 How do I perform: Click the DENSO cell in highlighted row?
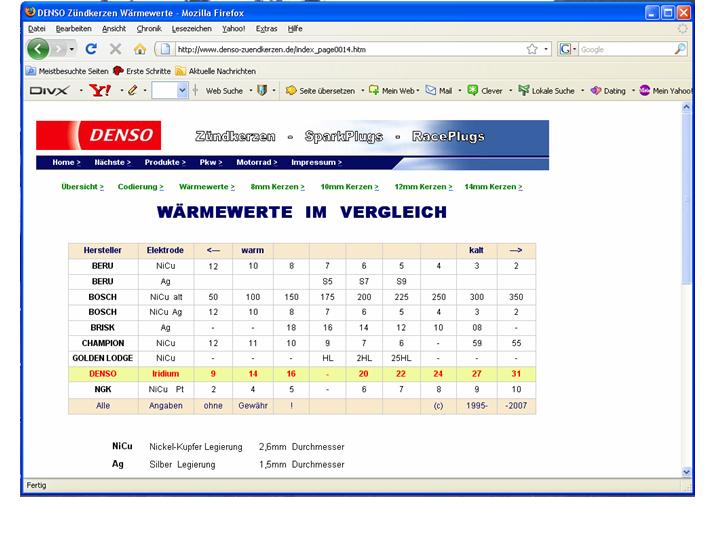103,374
